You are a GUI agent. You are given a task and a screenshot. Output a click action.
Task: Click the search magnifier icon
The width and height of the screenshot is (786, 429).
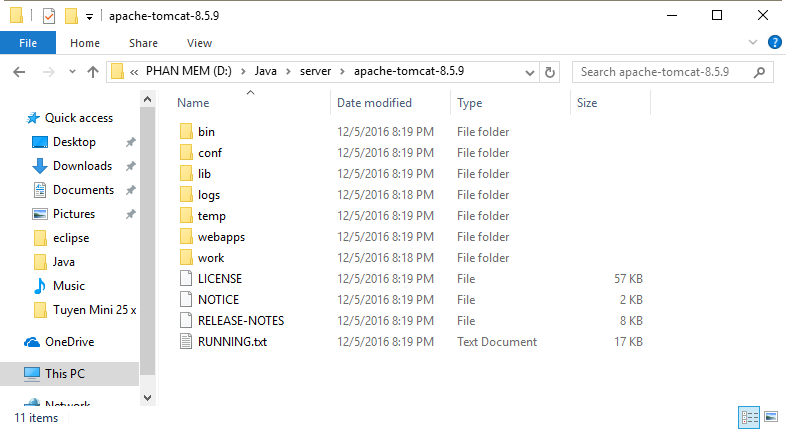pyautogui.click(x=759, y=72)
